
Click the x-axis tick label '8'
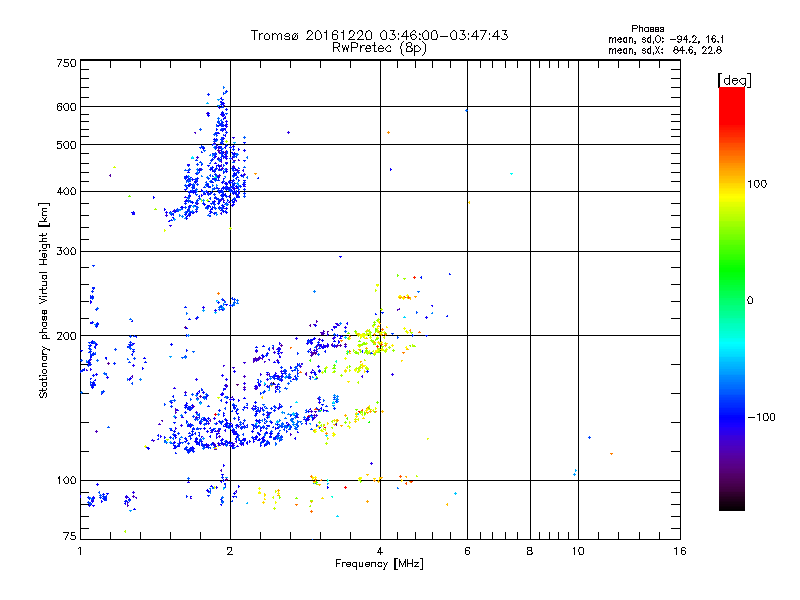click(x=530, y=551)
